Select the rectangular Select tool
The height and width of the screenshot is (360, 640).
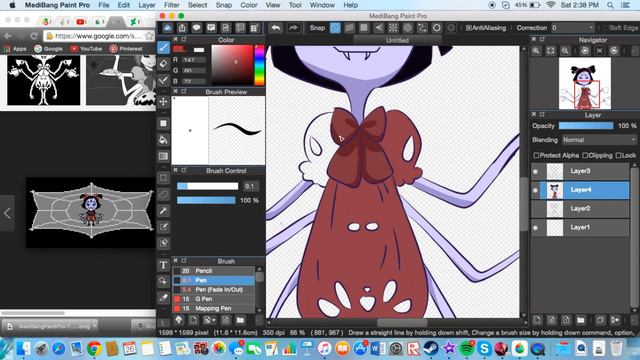[x=163, y=178]
